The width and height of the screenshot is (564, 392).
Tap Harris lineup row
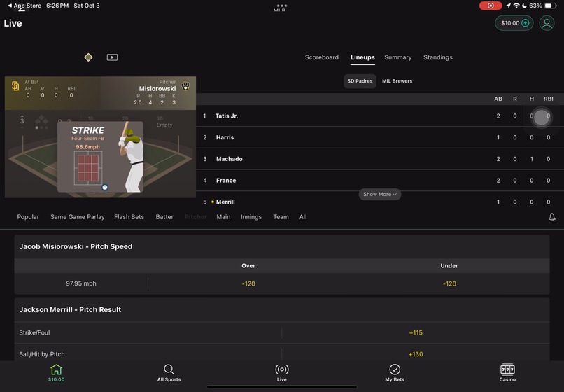[x=380, y=137]
